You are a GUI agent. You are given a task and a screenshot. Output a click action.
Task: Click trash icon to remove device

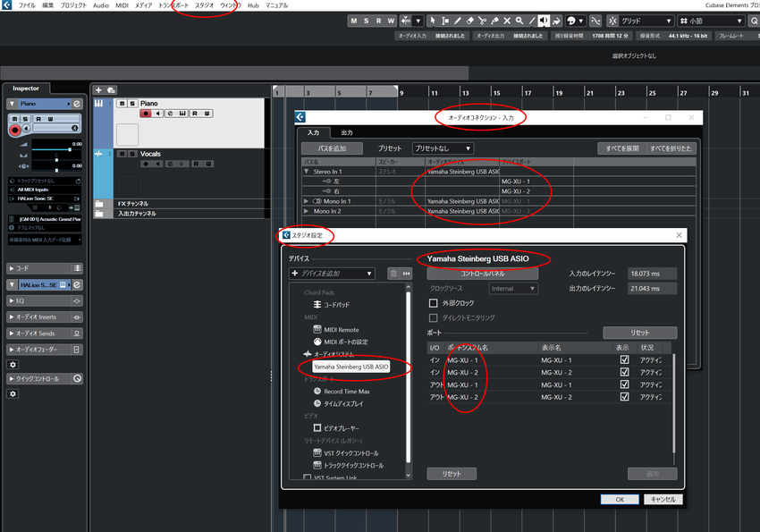click(393, 274)
